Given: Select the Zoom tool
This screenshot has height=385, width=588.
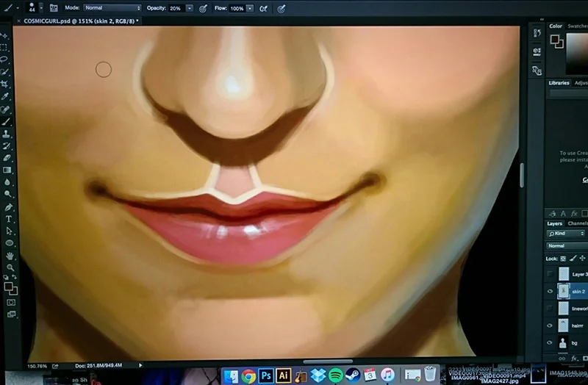Looking at the screenshot, I should pyautogui.click(x=10, y=267).
